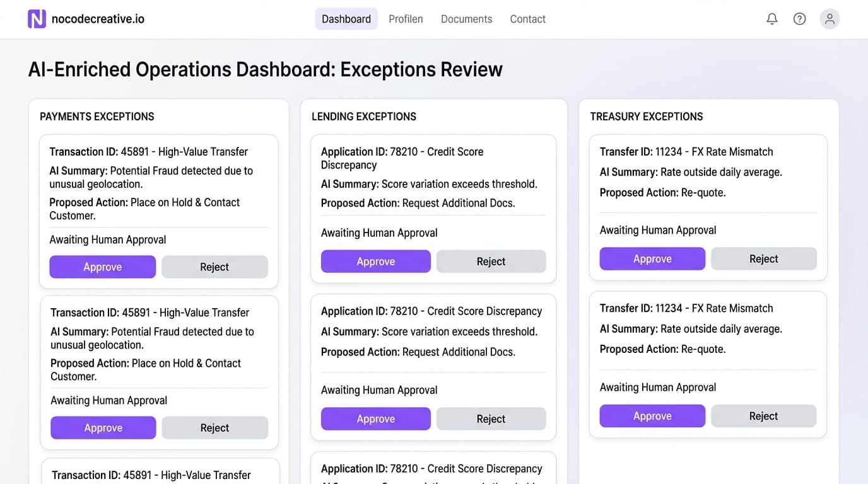Screen dimensions: 868x484
Task: Open the user profile avatar
Action: [x=830, y=19]
